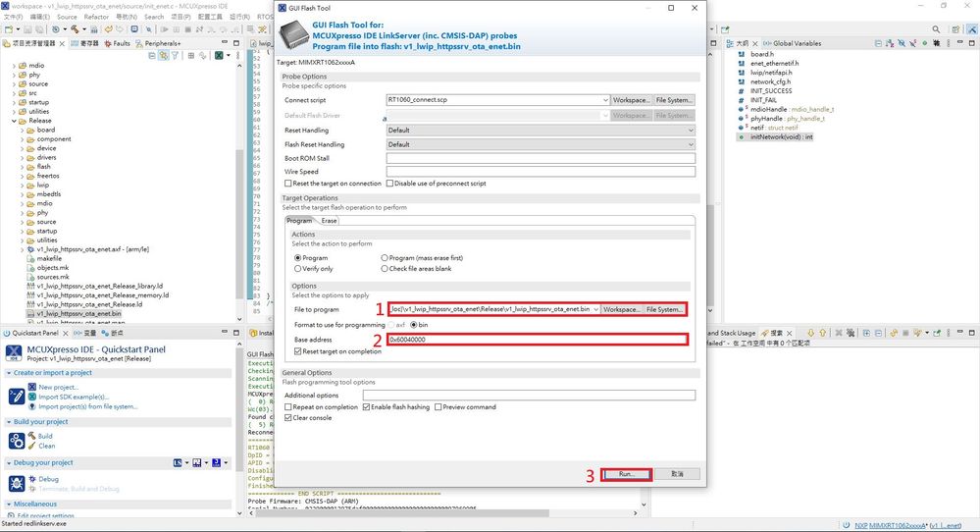980x532 pixels.
Task: Expand the board folder under Release
Action: click(23, 130)
